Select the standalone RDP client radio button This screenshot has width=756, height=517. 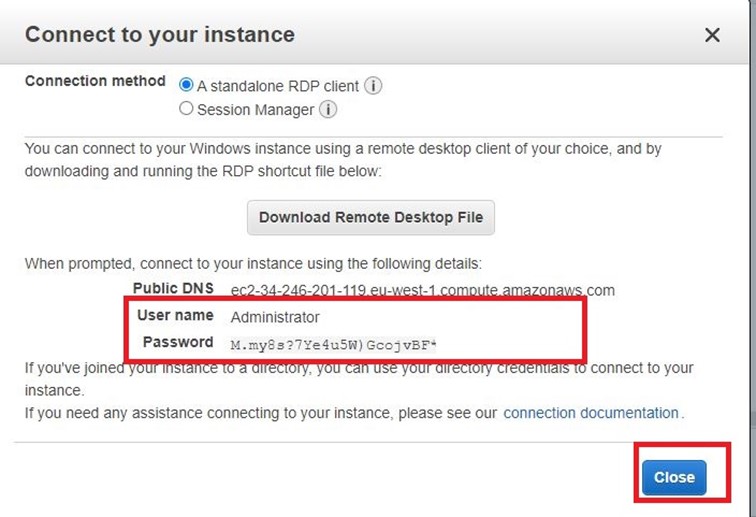pyautogui.click(x=186, y=85)
